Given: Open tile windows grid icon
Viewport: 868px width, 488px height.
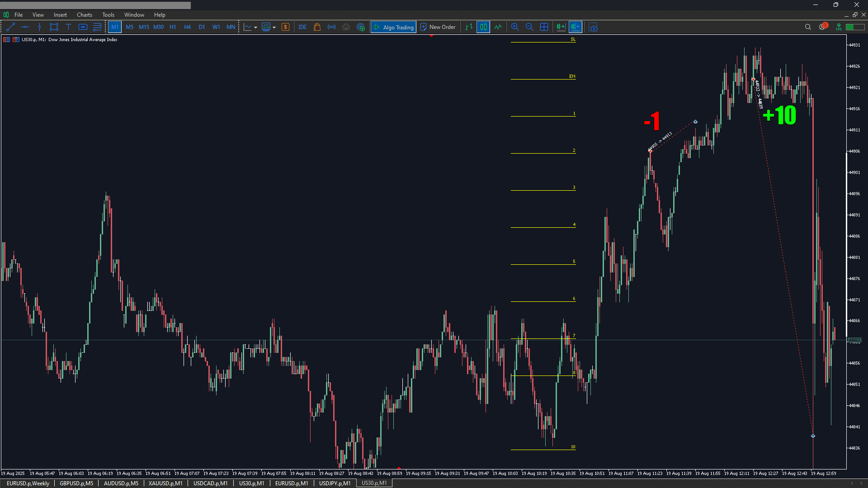Looking at the screenshot, I should click(x=544, y=27).
